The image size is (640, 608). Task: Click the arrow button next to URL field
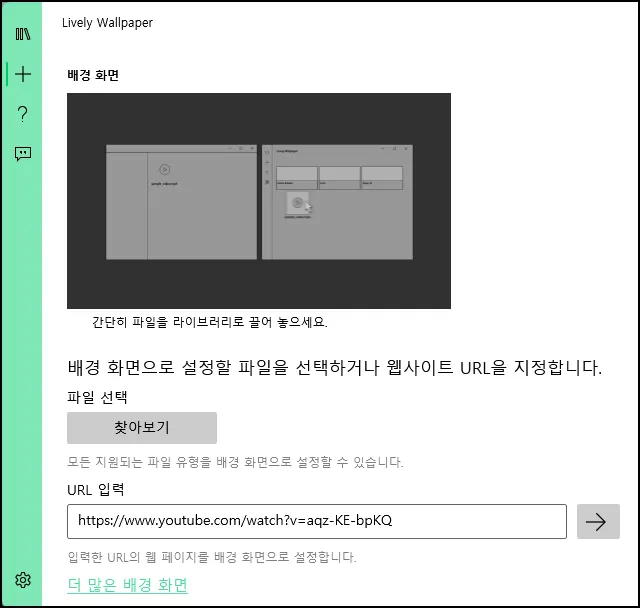click(598, 521)
